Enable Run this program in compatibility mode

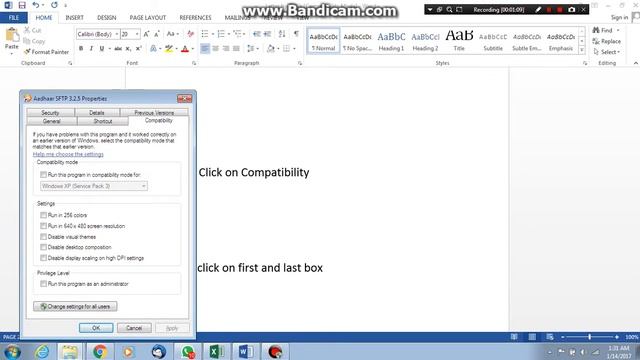click(43, 175)
